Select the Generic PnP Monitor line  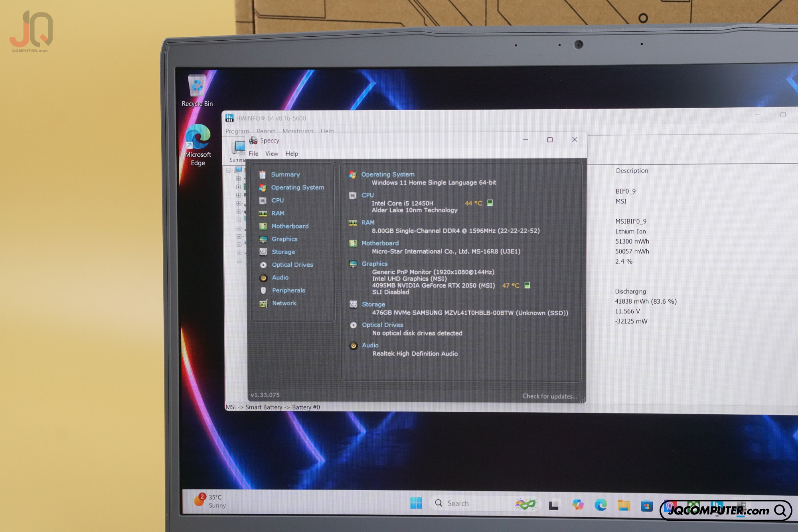click(433, 272)
